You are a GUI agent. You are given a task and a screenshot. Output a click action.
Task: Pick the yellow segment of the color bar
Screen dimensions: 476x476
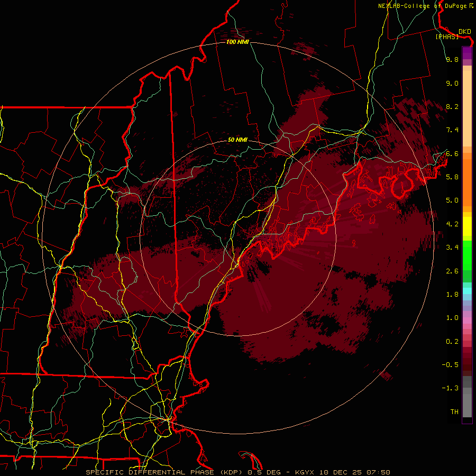pyautogui.click(x=467, y=226)
